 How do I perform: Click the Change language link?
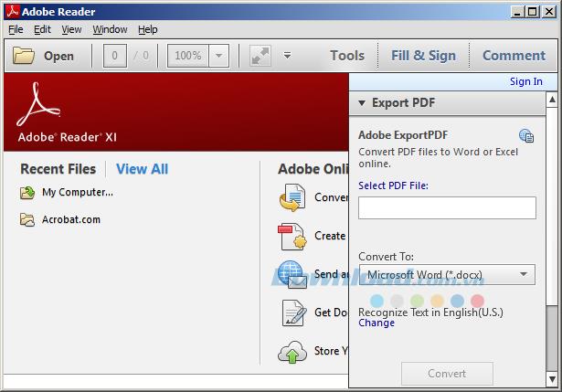376,323
